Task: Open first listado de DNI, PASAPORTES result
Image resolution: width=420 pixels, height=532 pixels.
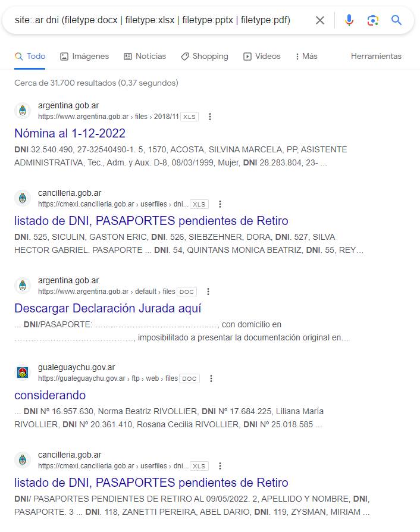Action: click(151, 221)
